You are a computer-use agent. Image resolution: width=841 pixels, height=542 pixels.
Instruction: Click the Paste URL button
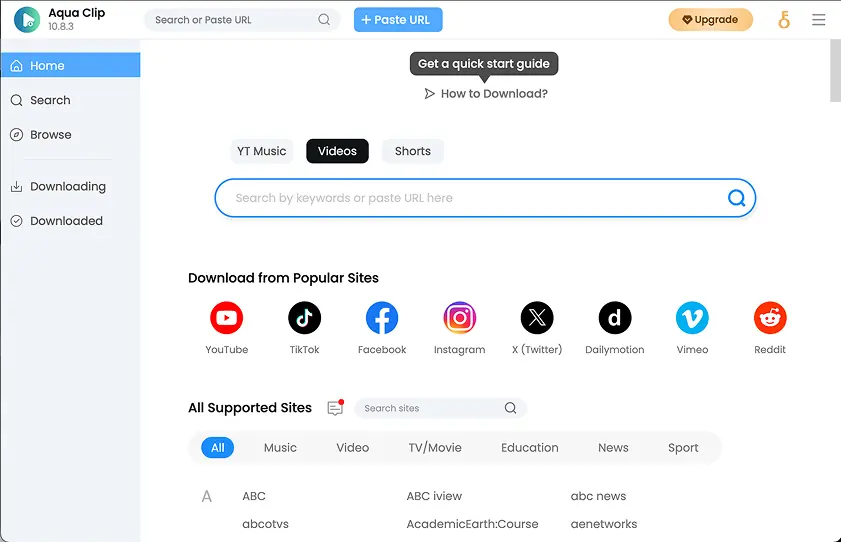398,20
